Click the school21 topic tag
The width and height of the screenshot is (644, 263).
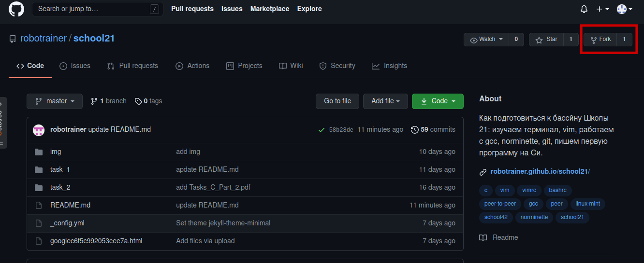tap(572, 218)
